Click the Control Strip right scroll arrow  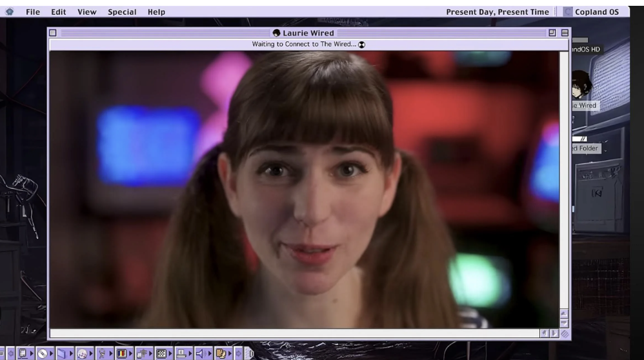(238, 353)
